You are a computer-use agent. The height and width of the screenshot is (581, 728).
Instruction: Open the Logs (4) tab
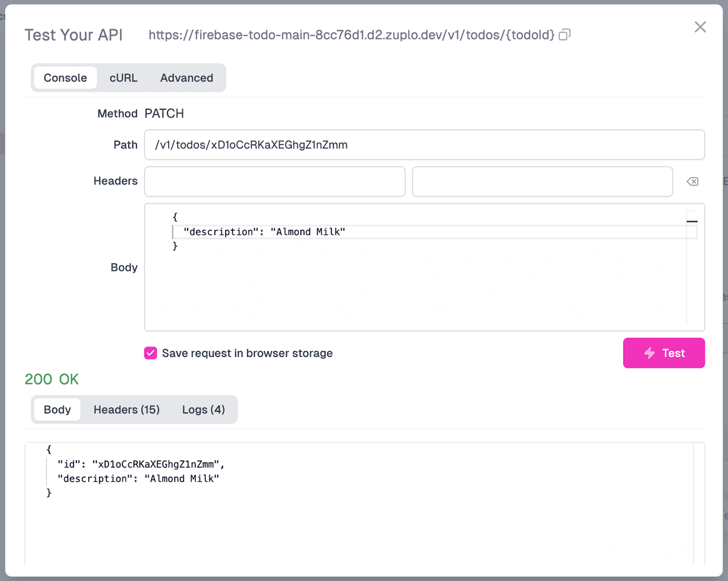(203, 410)
